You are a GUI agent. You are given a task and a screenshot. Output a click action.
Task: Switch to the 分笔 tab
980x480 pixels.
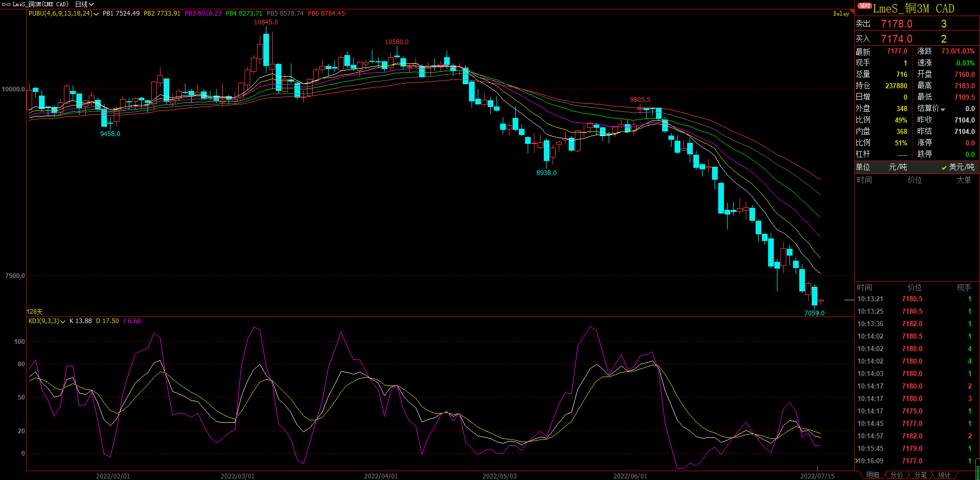coord(920,475)
